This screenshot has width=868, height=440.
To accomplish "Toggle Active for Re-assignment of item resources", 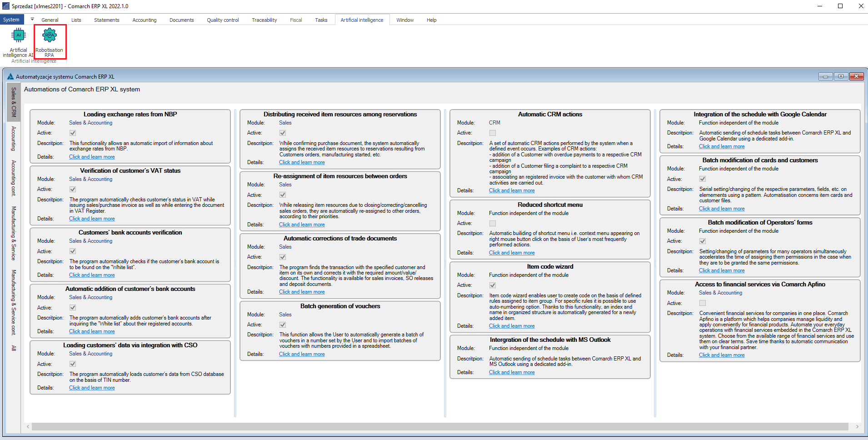I will pyautogui.click(x=283, y=195).
